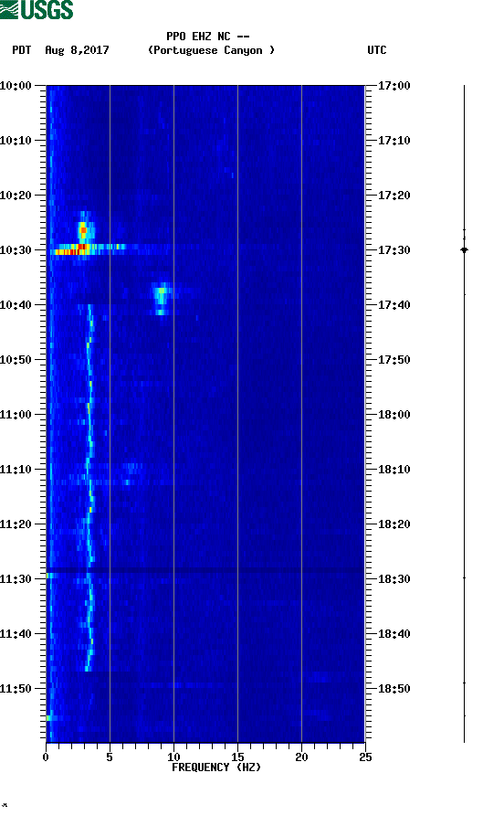The height and width of the screenshot is (815, 504).
Task: Click the 17:20 UTC time label
Action: [394, 196]
